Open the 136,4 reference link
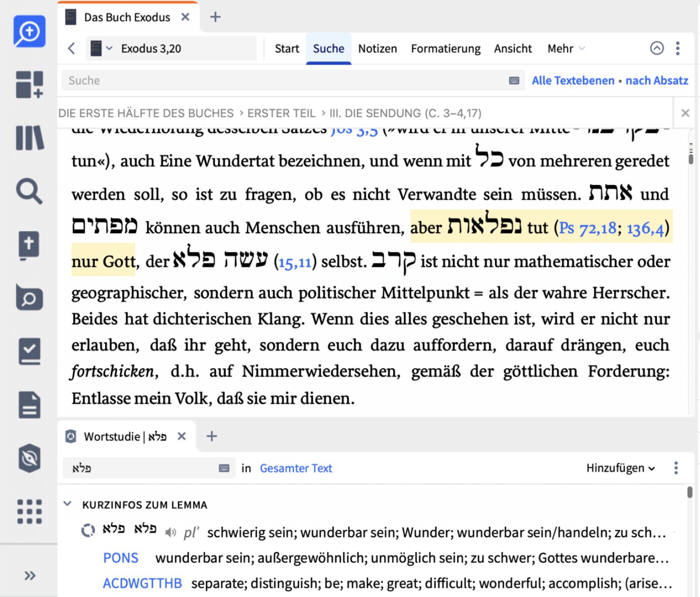The image size is (700, 597). (x=645, y=228)
